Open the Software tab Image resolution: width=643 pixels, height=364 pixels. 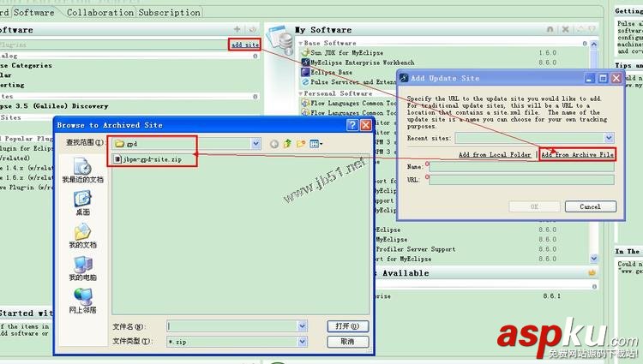click(33, 12)
